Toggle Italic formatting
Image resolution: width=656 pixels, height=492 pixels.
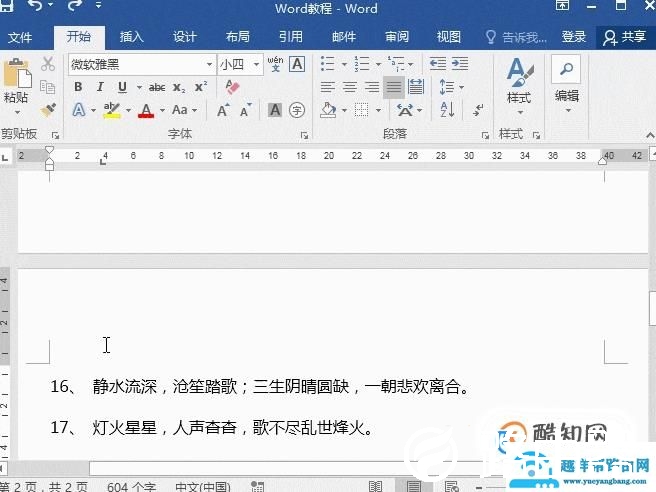pos(100,87)
